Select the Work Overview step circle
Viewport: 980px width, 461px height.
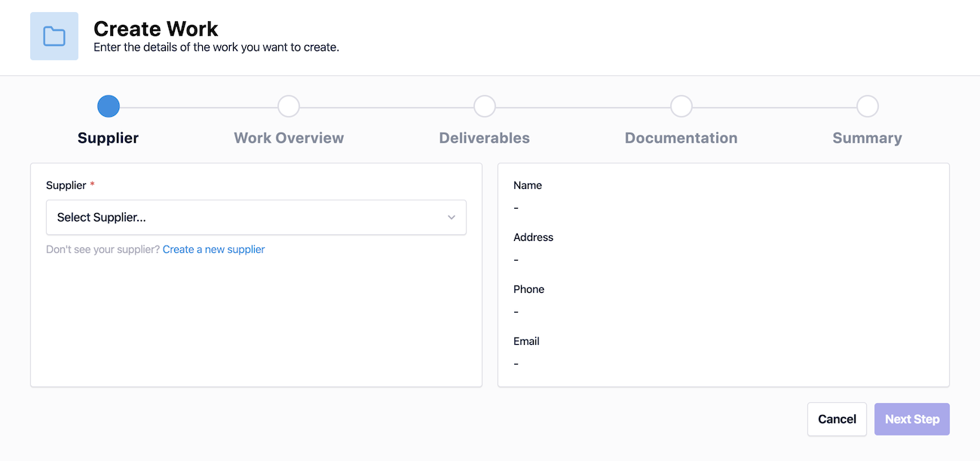pyautogui.click(x=289, y=106)
